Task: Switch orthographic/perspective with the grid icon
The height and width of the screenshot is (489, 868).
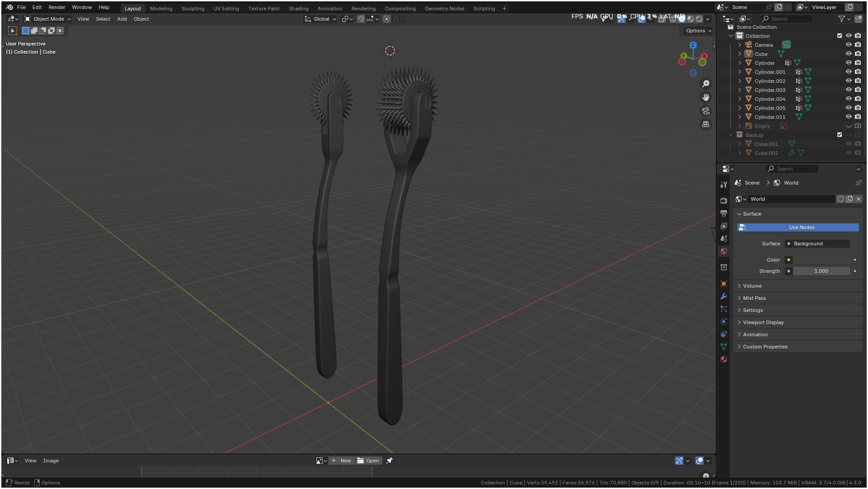Action: coord(706,124)
